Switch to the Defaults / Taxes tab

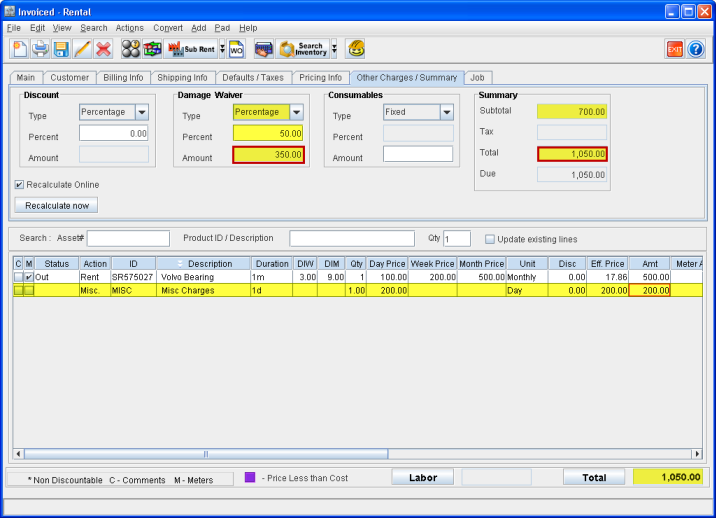[253, 78]
